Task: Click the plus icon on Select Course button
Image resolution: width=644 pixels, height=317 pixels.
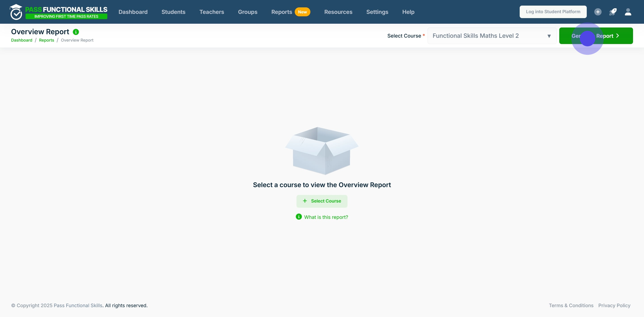Action: [x=305, y=201]
